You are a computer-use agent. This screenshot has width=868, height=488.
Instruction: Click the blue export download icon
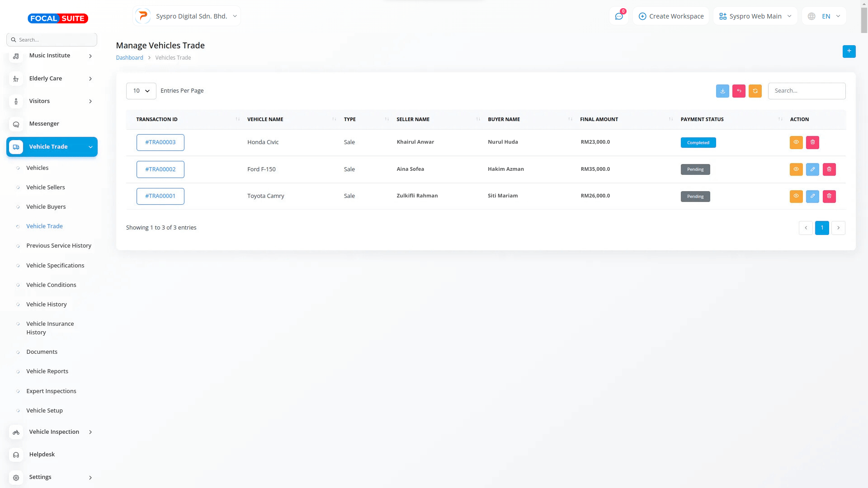pyautogui.click(x=722, y=91)
